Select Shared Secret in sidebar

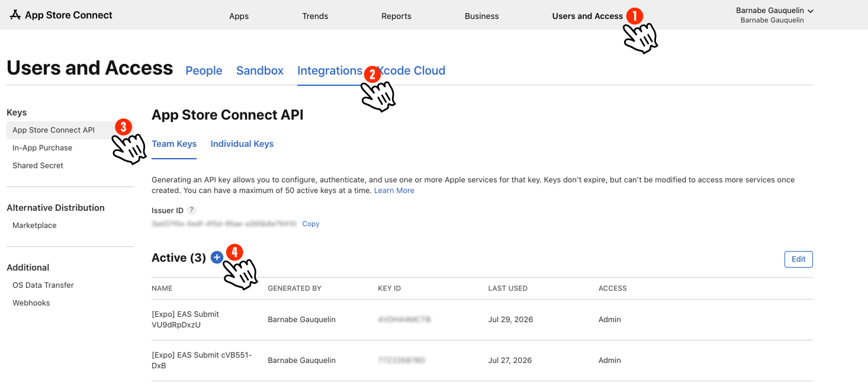click(38, 166)
